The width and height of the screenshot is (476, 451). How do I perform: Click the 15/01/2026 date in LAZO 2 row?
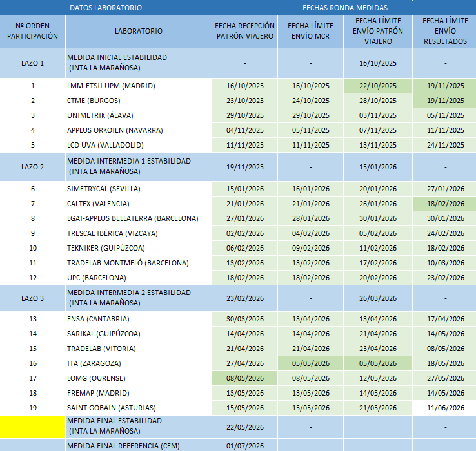[378, 167]
